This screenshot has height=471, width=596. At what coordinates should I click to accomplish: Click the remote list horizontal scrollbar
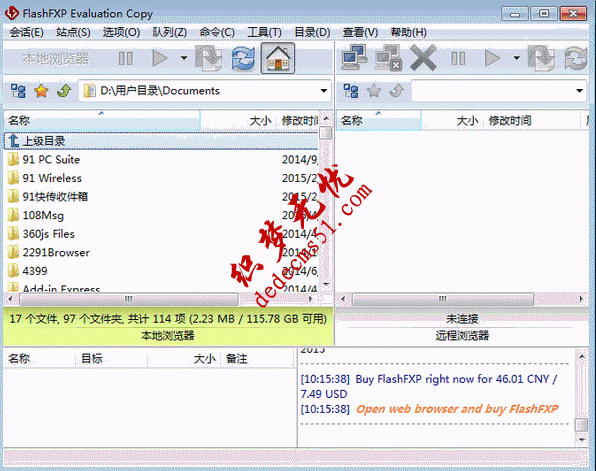point(443,299)
